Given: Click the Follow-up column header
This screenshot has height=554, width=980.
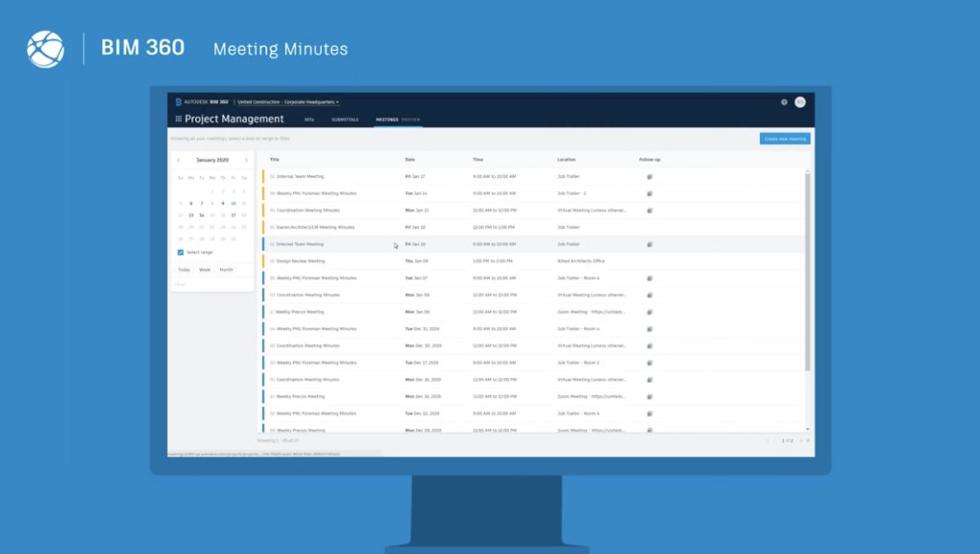Looking at the screenshot, I should [650, 159].
